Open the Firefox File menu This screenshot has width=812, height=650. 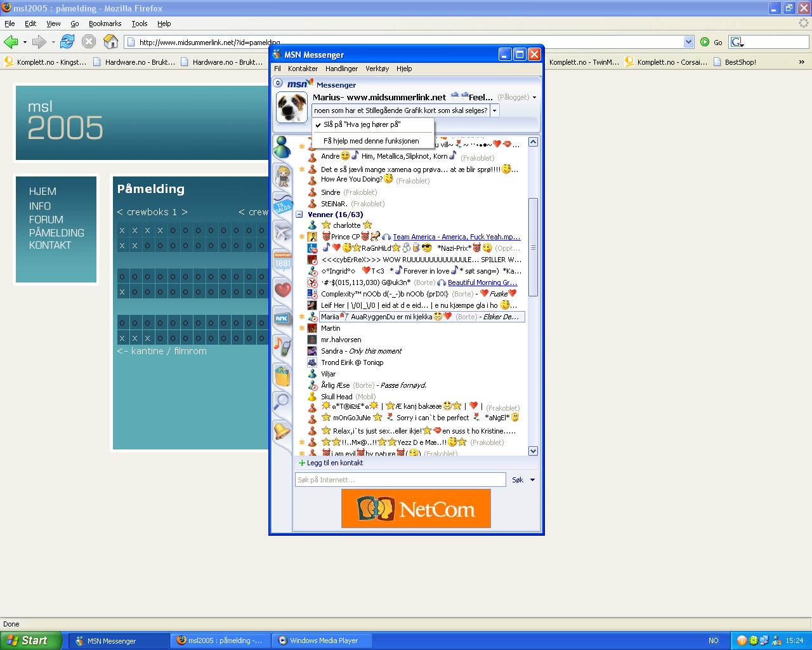[10, 23]
